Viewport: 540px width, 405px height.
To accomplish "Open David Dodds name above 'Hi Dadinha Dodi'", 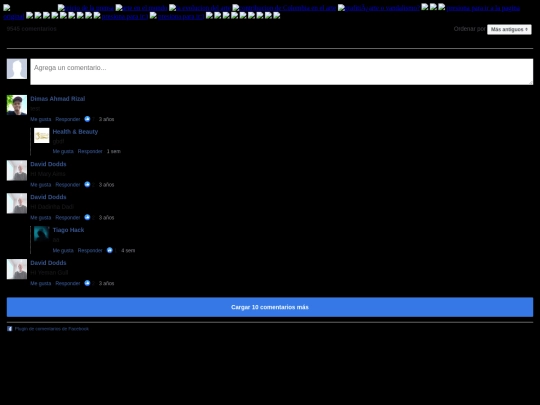I will click(x=48, y=197).
